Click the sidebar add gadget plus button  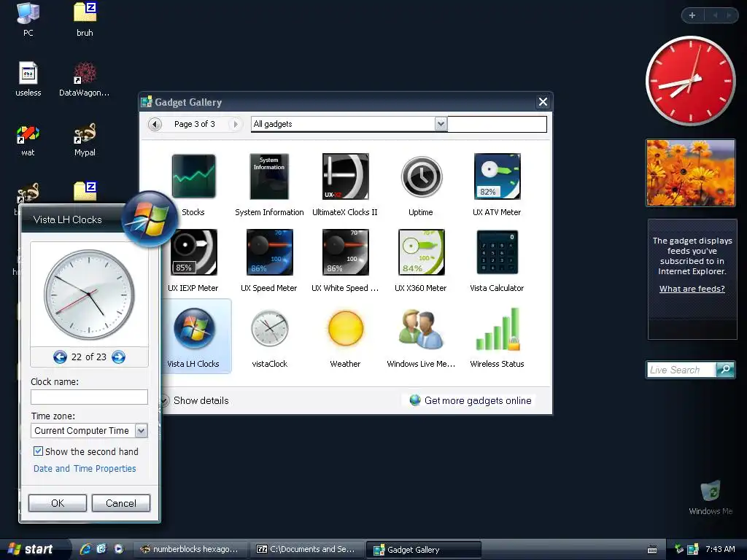(x=692, y=15)
